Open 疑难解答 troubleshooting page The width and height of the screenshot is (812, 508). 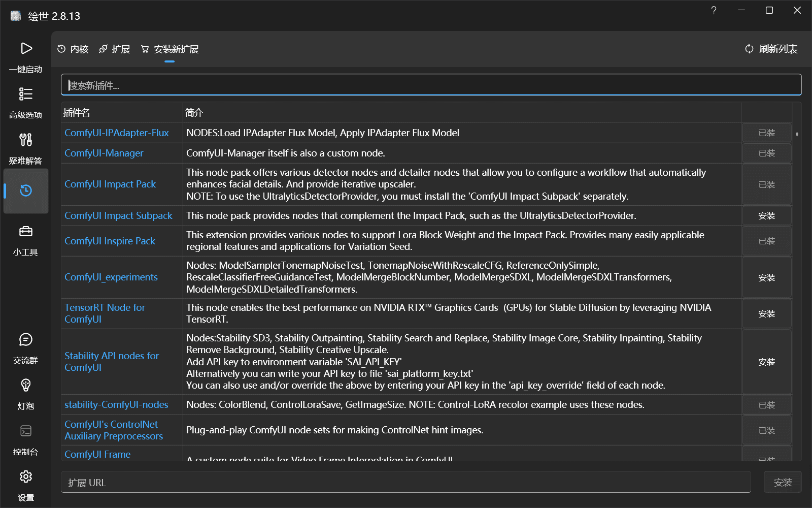tap(26, 148)
